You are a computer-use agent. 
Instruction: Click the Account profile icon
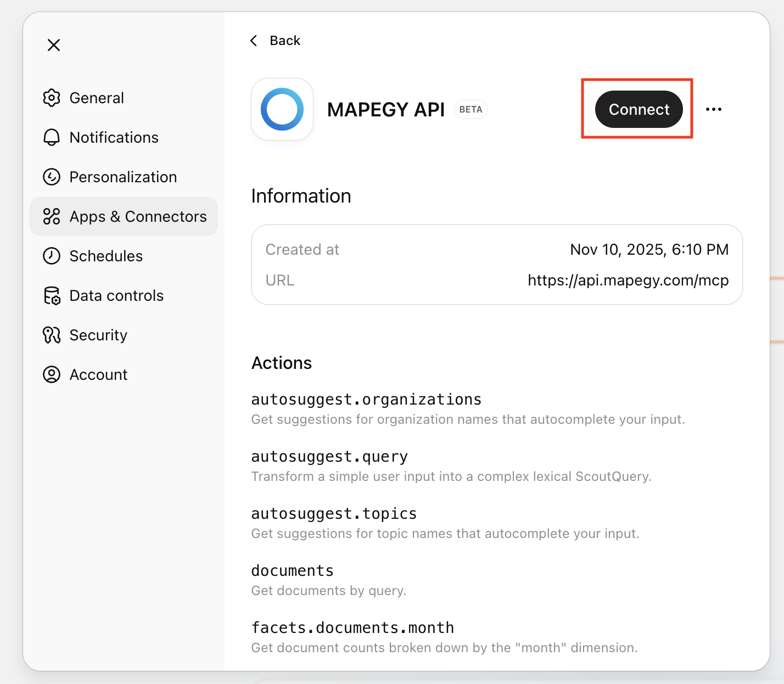pyautogui.click(x=52, y=374)
